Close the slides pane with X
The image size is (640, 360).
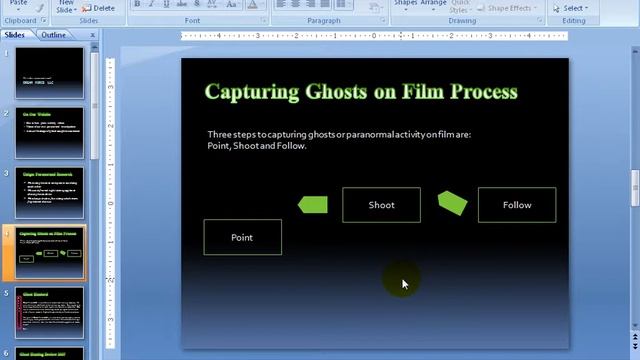click(x=92, y=35)
